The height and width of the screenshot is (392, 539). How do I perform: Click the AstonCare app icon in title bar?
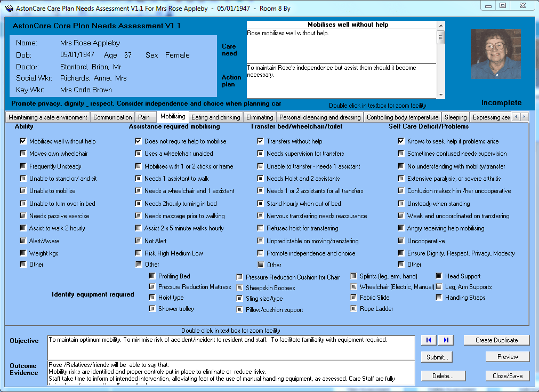click(x=9, y=8)
